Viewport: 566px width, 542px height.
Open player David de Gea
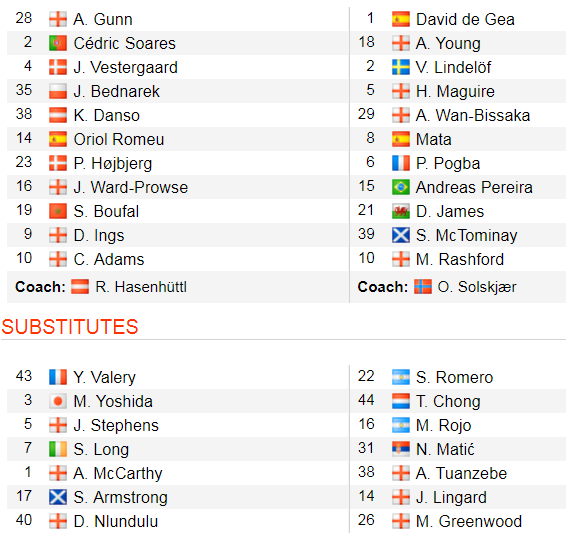tap(465, 19)
